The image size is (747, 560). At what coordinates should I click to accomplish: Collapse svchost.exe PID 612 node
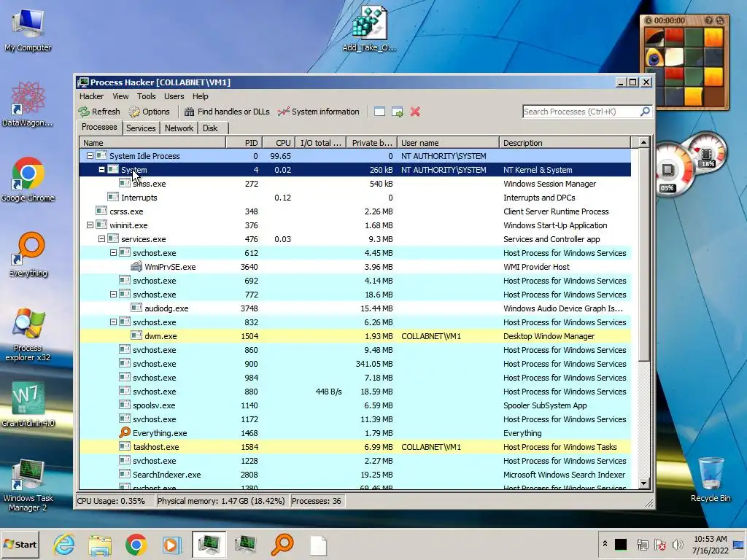coord(113,252)
